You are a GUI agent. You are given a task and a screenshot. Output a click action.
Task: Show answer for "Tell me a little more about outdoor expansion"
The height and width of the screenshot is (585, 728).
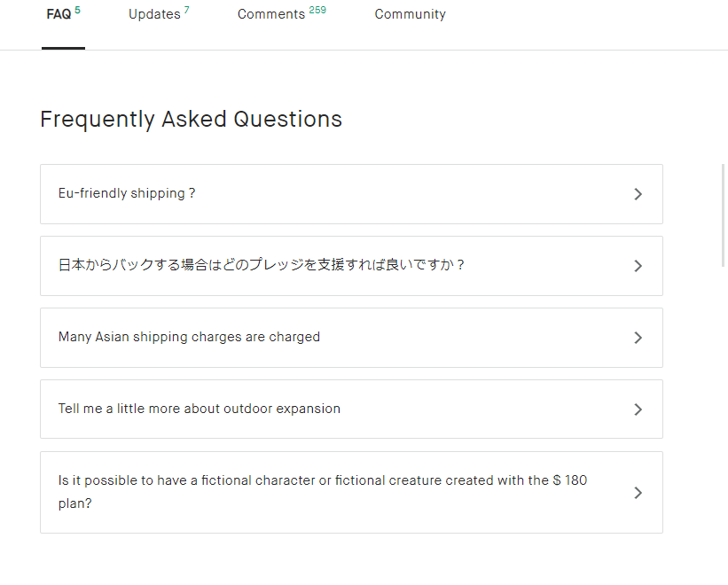(x=200, y=409)
